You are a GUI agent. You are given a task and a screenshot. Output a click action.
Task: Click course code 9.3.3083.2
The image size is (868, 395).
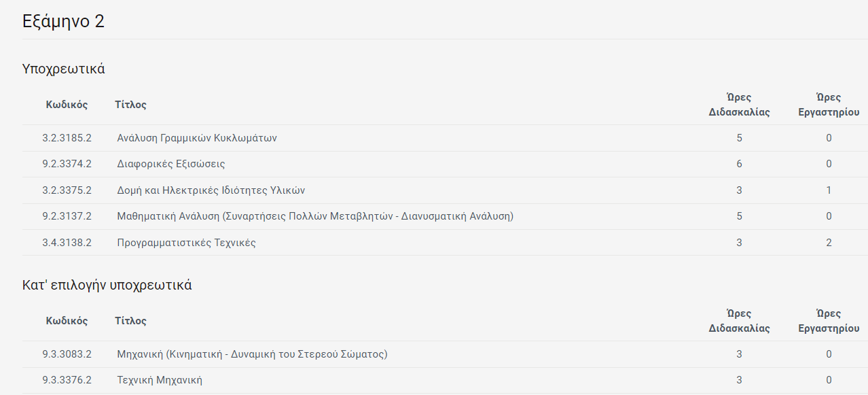click(x=67, y=354)
